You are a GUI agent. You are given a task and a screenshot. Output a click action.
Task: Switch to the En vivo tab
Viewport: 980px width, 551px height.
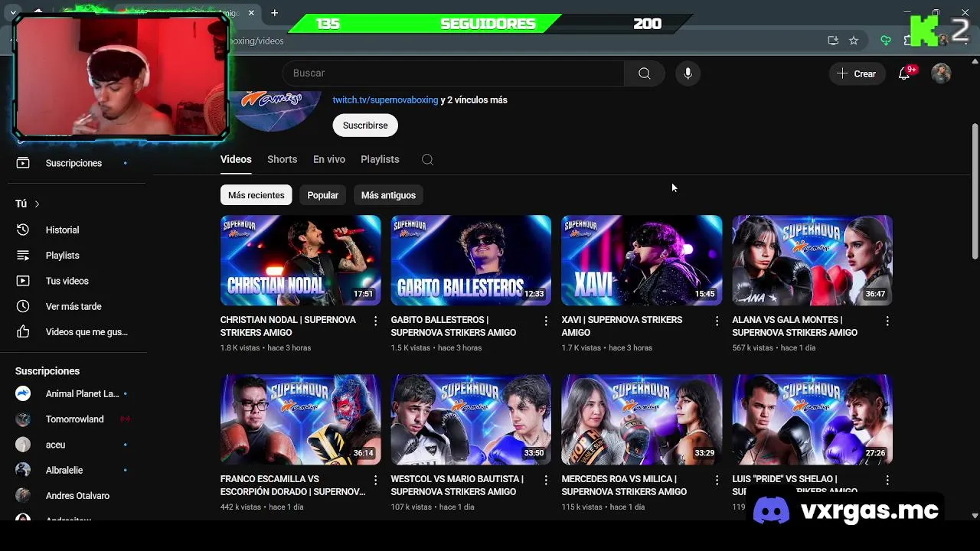tap(329, 159)
